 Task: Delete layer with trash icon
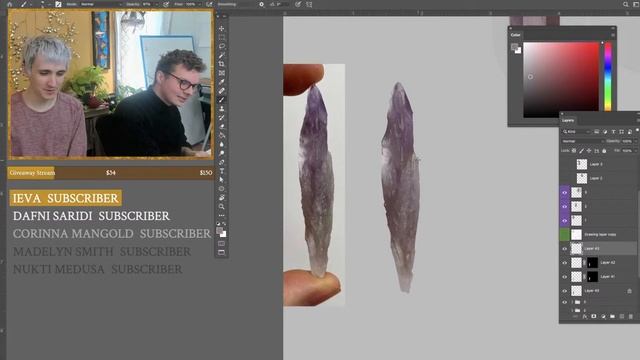(631, 316)
